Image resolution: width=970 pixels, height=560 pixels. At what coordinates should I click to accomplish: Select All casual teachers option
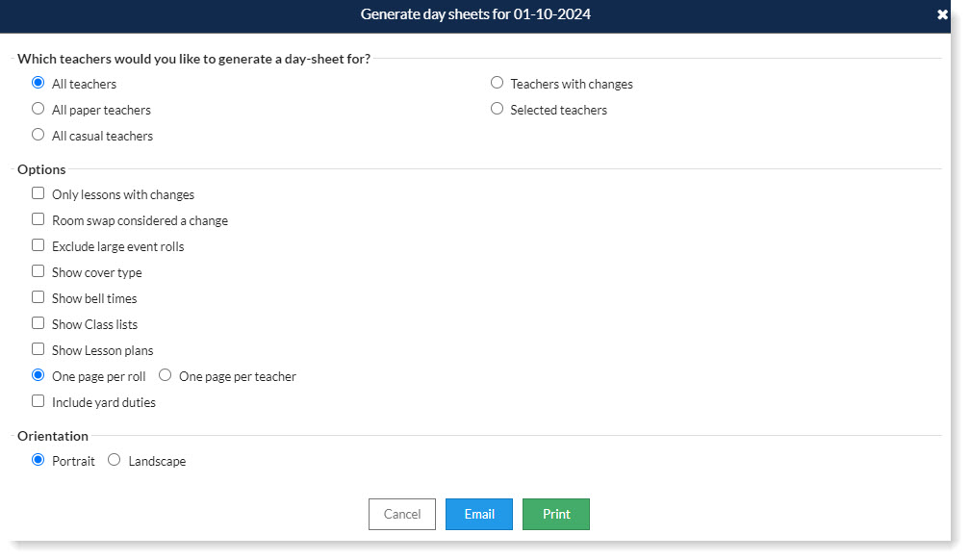click(x=38, y=135)
